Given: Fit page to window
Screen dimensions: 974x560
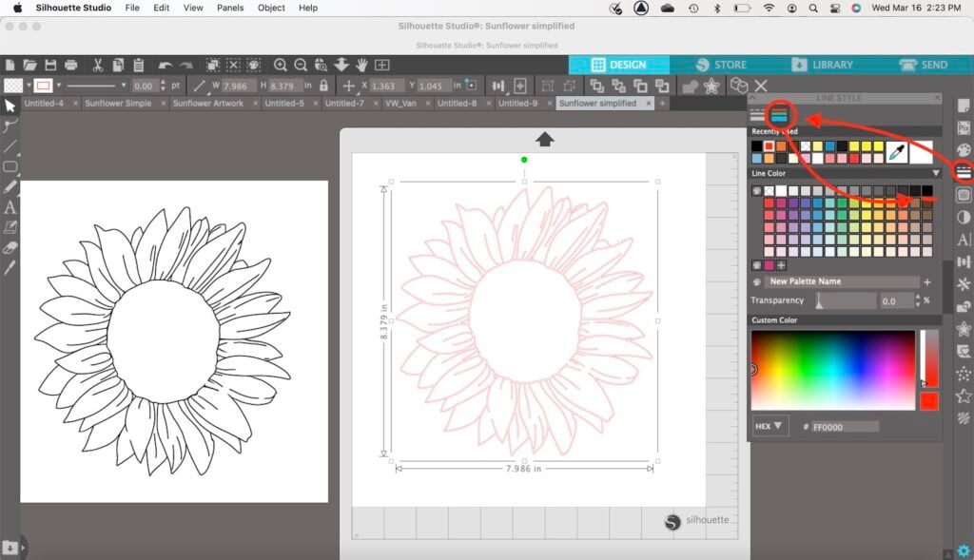Looking at the screenshot, I should point(382,65).
